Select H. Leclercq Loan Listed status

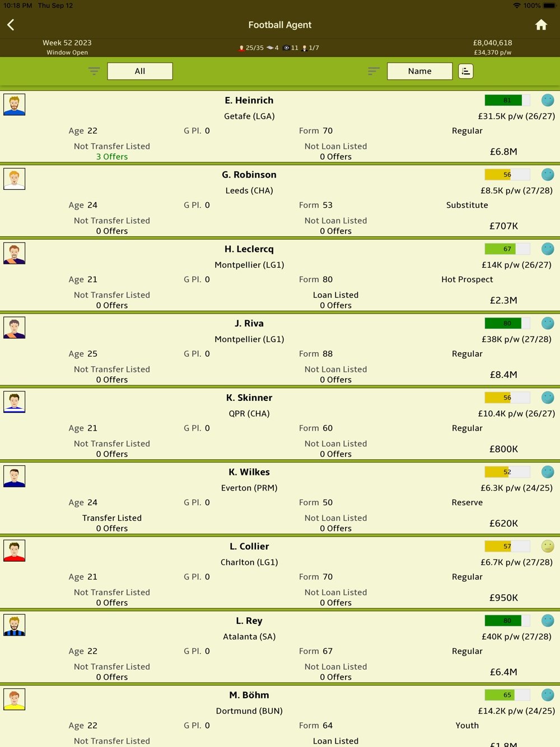pyautogui.click(x=335, y=295)
